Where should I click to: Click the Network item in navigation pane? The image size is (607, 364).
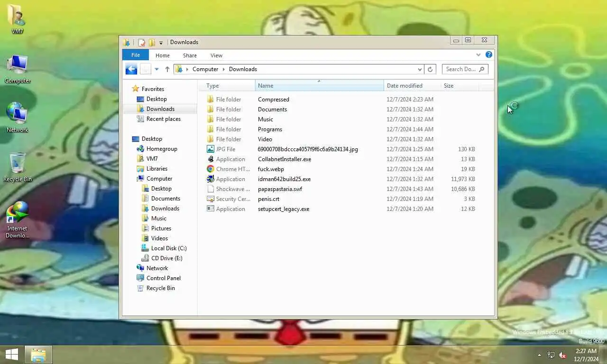pos(157,268)
